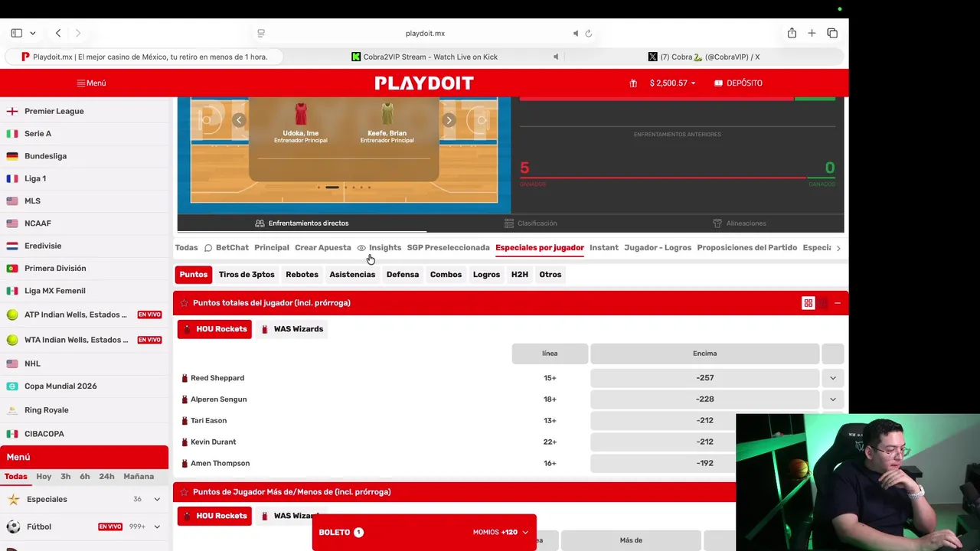Expand the $2,500.57 balance dropdown

[672, 83]
